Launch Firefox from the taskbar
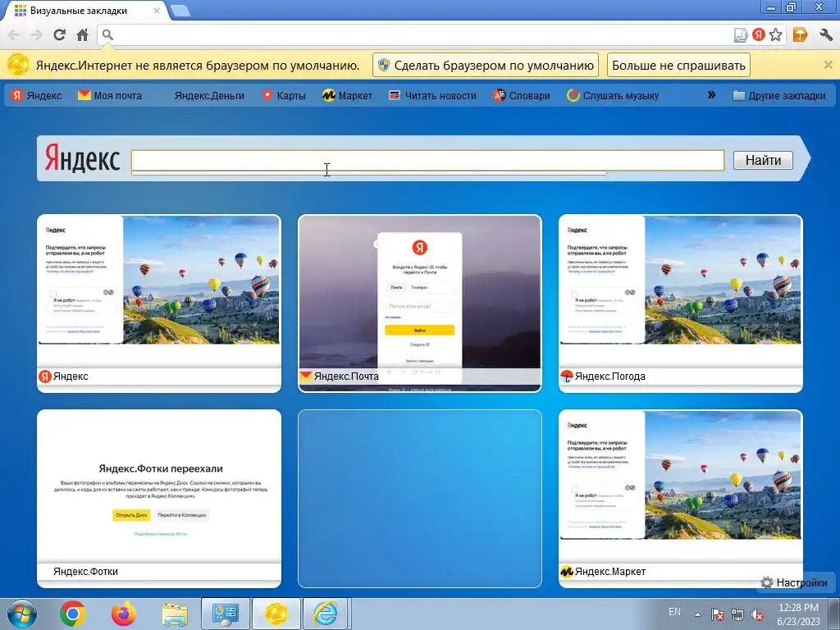The image size is (840, 630). [x=124, y=614]
